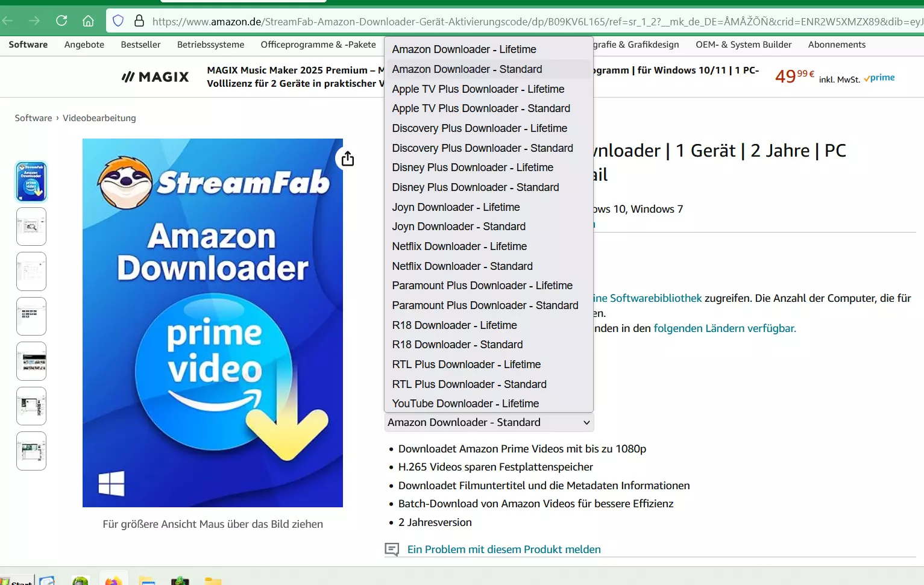Screen dimensions: 924x585
Task: Go forward with browser forward arrow
Action: 34,21
